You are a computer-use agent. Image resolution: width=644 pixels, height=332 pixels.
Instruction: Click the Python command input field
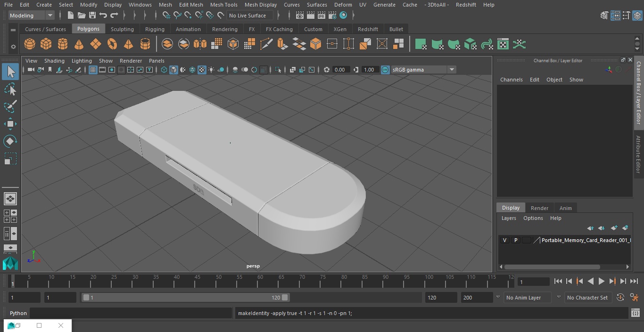coord(131,313)
